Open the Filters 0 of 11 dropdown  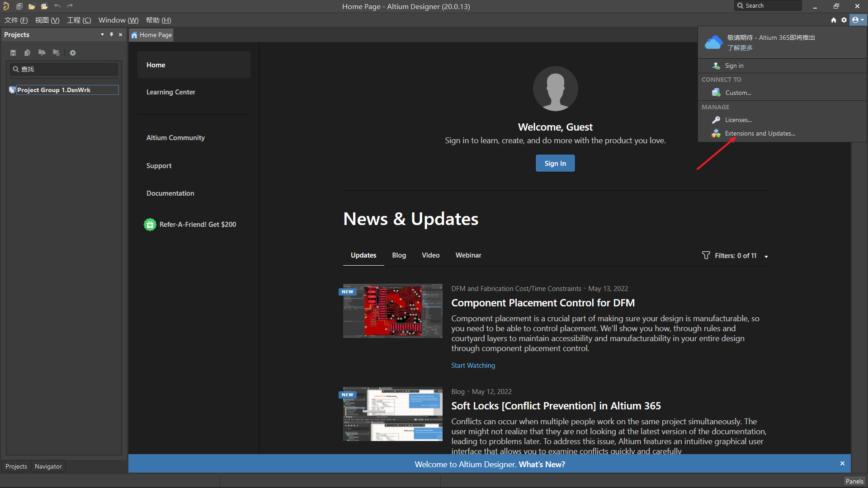(x=735, y=256)
